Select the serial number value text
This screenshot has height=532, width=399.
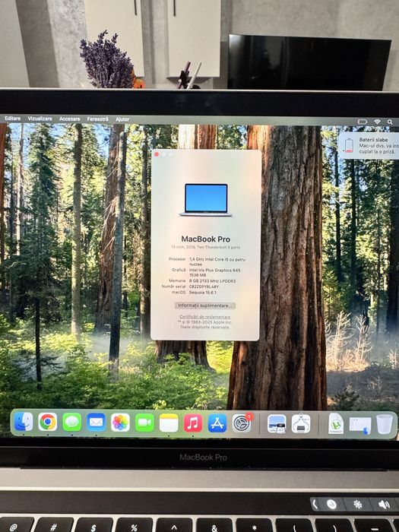[x=204, y=287]
